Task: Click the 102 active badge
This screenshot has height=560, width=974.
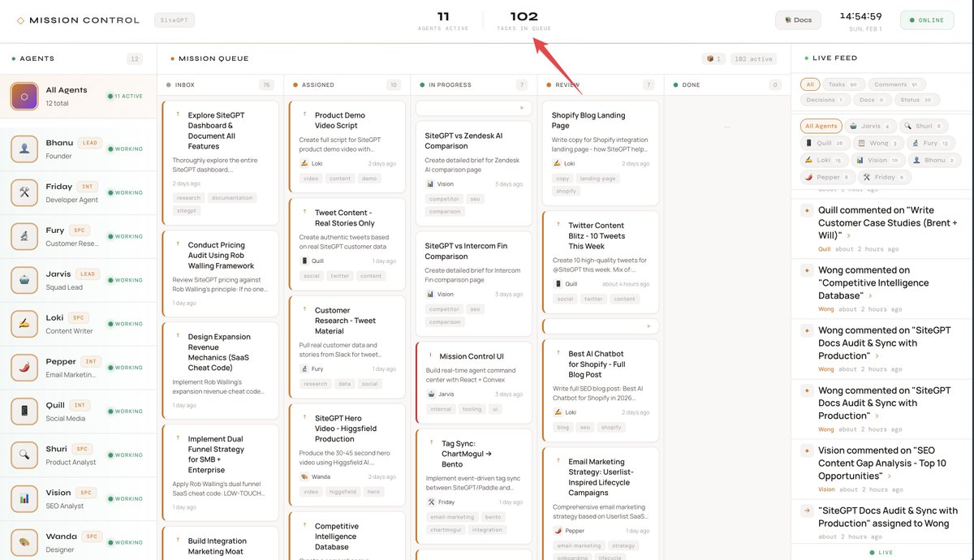Action: [752, 58]
